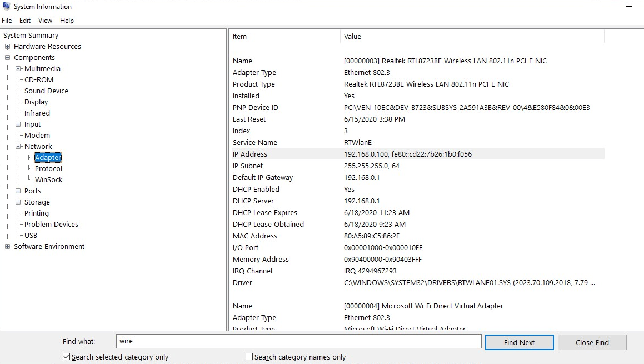Open the Help menu
This screenshot has height=364, width=644.
tap(67, 21)
